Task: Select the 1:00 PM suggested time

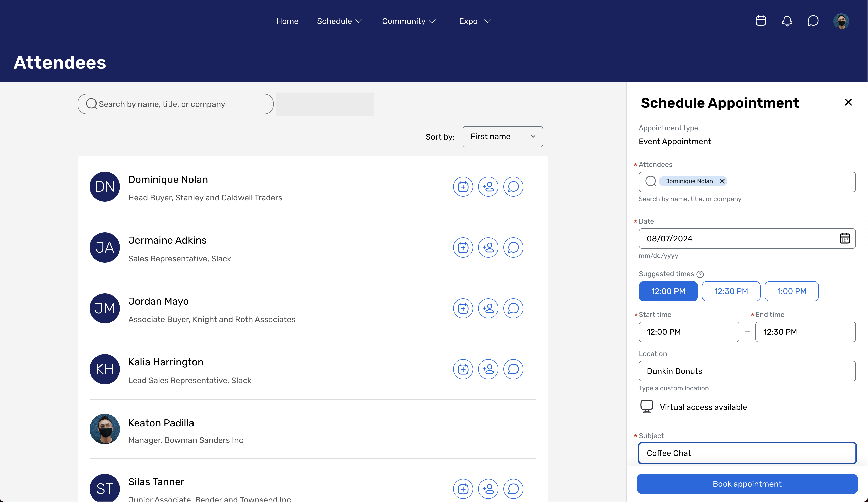Action: pos(792,291)
